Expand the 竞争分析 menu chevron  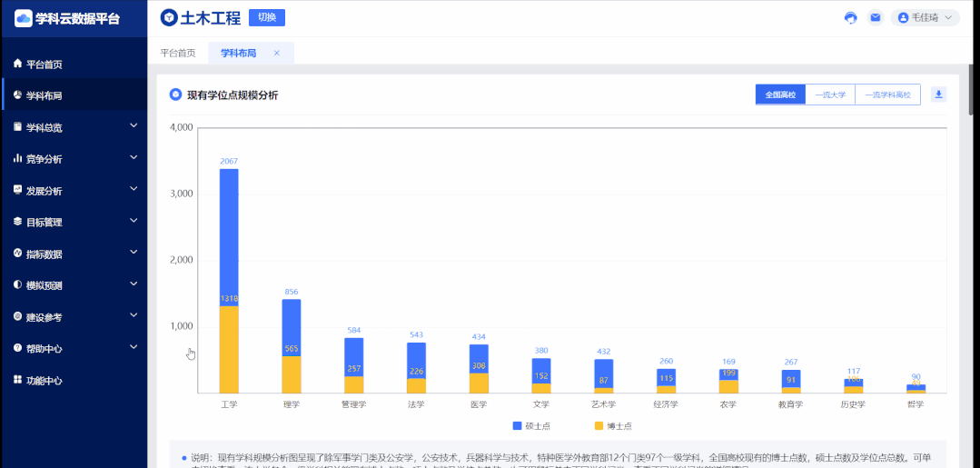(x=134, y=157)
